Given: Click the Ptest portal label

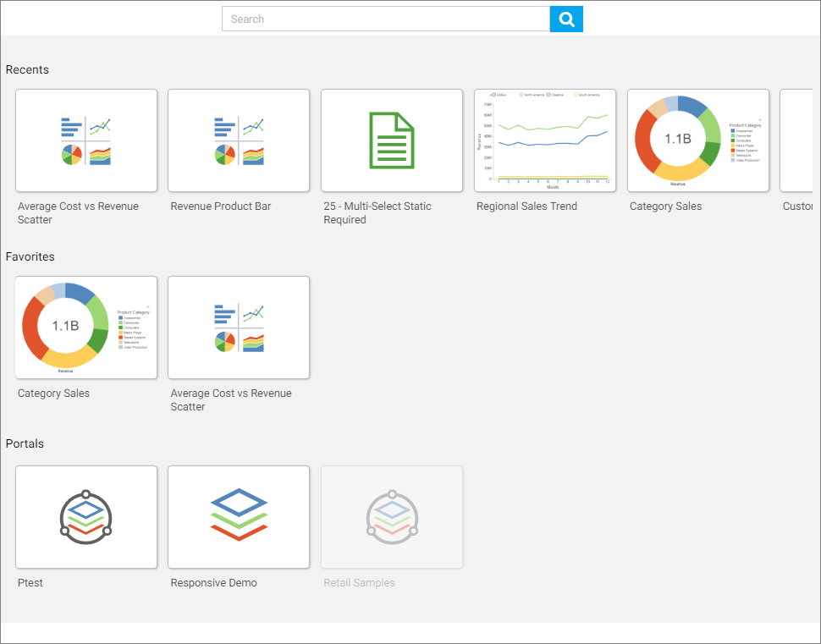Looking at the screenshot, I should (30, 583).
